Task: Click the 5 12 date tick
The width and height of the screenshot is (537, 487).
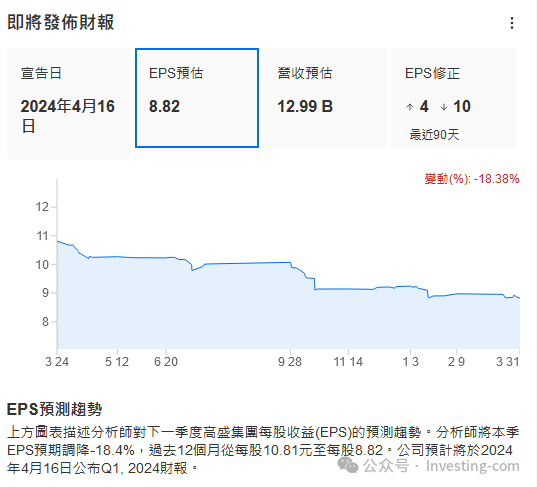Action: click(117, 362)
